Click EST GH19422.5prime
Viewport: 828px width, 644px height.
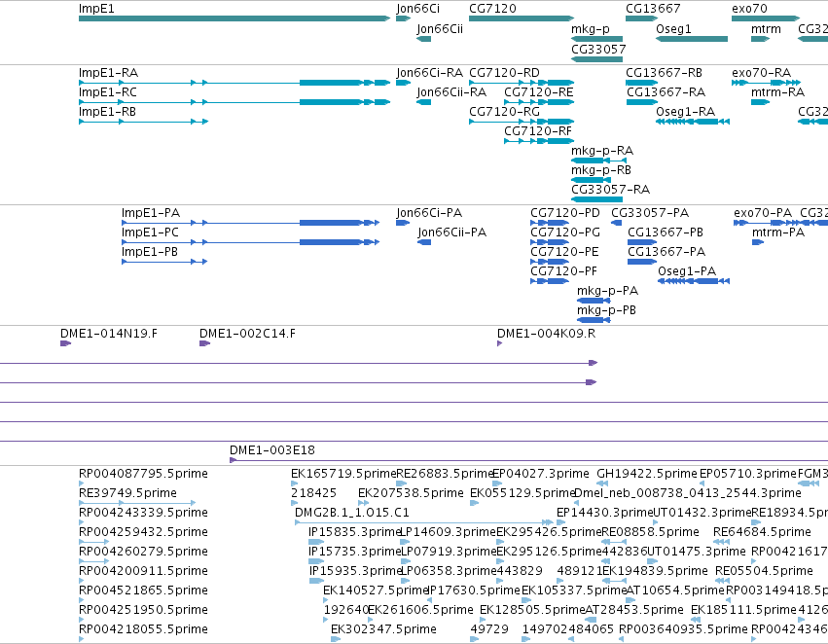[602, 483]
